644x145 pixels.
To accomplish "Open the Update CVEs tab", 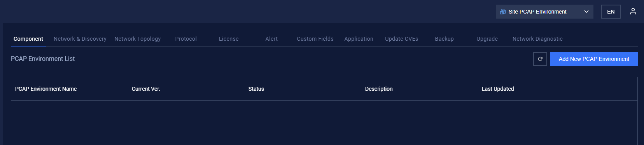I will pyautogui.click(x=401, y=39).
